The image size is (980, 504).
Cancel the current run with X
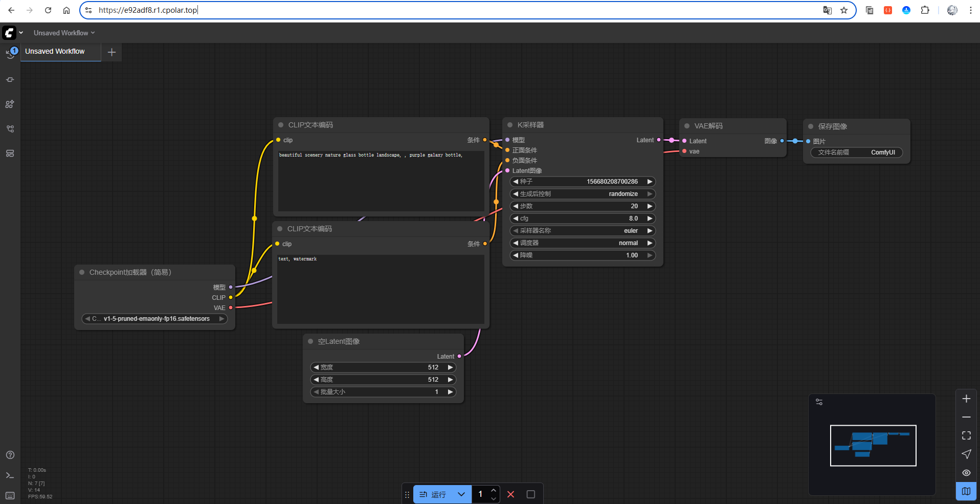tap(510, 494)
